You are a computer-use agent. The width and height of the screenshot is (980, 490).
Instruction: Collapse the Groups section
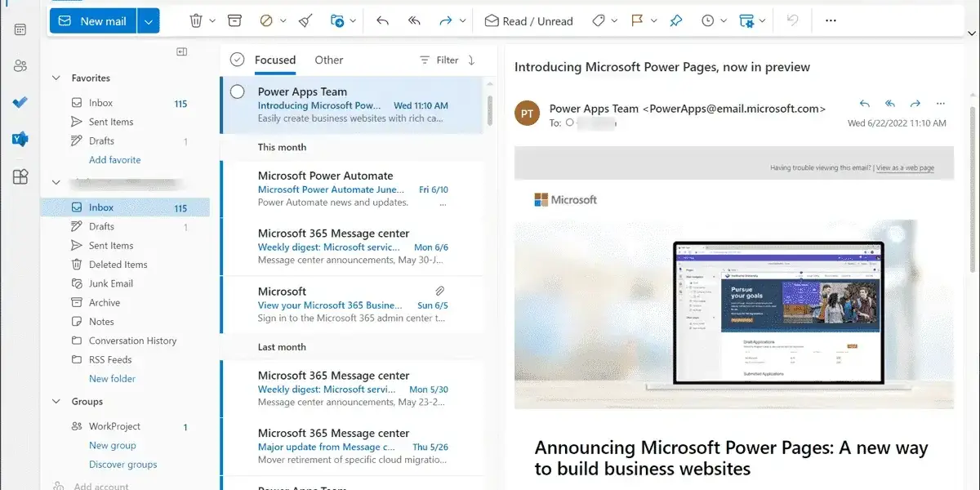[x=56, y=402]
